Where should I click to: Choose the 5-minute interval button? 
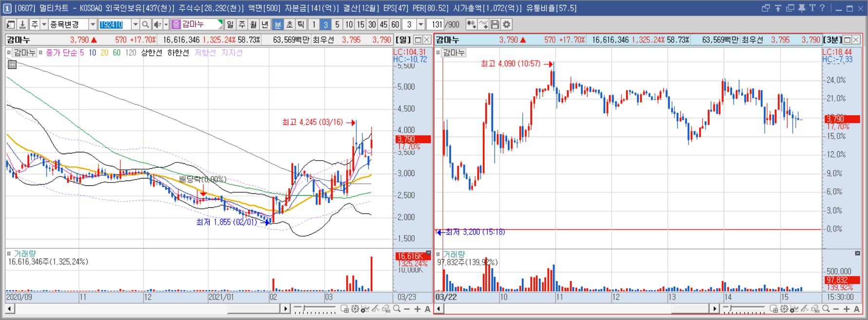[x=337, y=24]
